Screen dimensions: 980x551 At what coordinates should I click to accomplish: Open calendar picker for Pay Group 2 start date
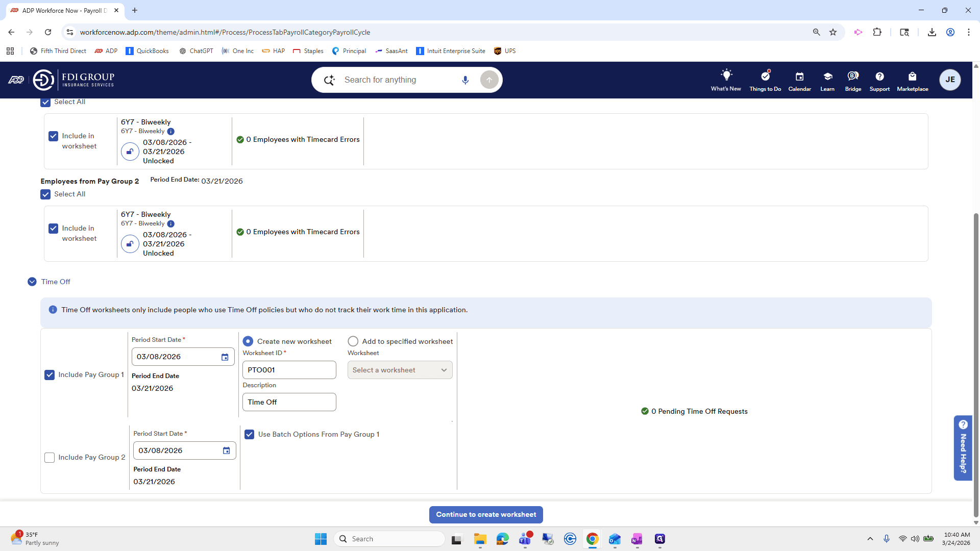tap(226, 450)
